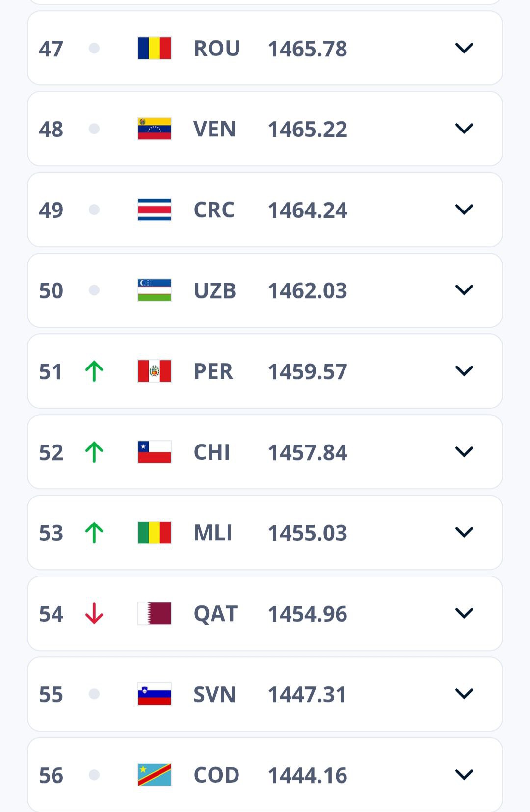Click red down arrow beside rank 54
This screenshot has height=812, width=530.
pyautogui.click(x=94, y=613)
